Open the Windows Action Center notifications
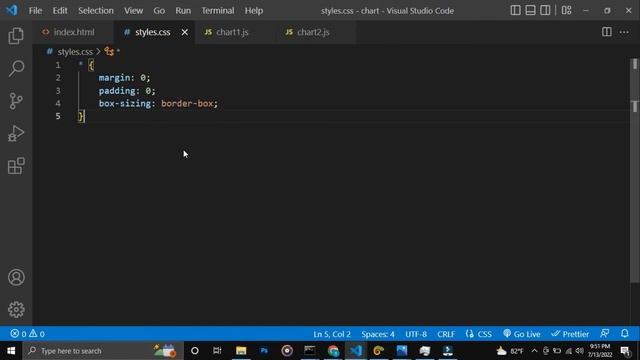Viewport: 640px width, 360px height. click(x=625, y=351)
